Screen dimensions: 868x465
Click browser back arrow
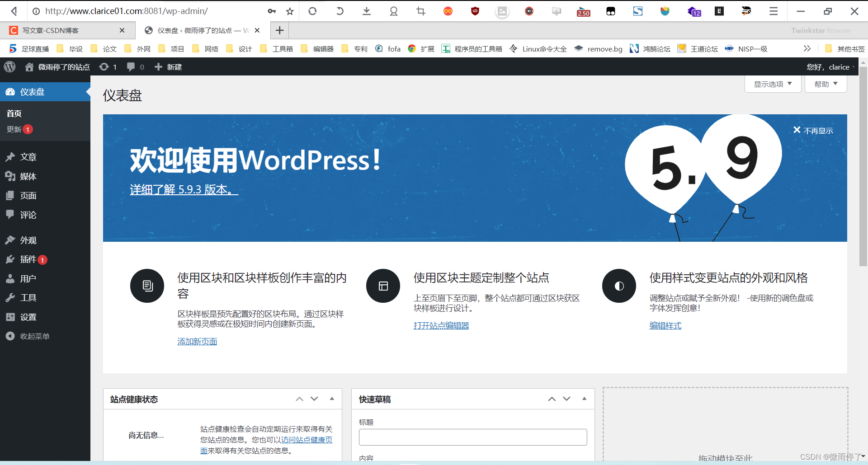pyautogui.click(x=14, y=11)
